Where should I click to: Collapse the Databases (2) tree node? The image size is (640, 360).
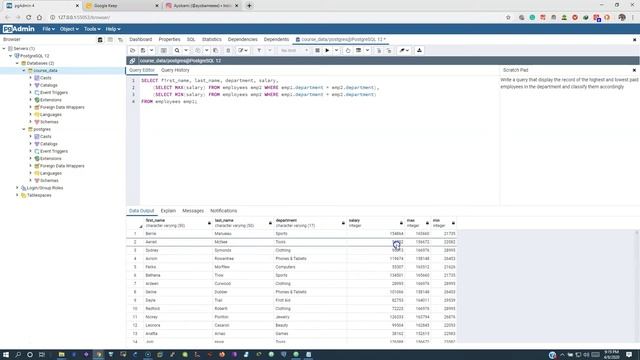(x=18, y=63)
